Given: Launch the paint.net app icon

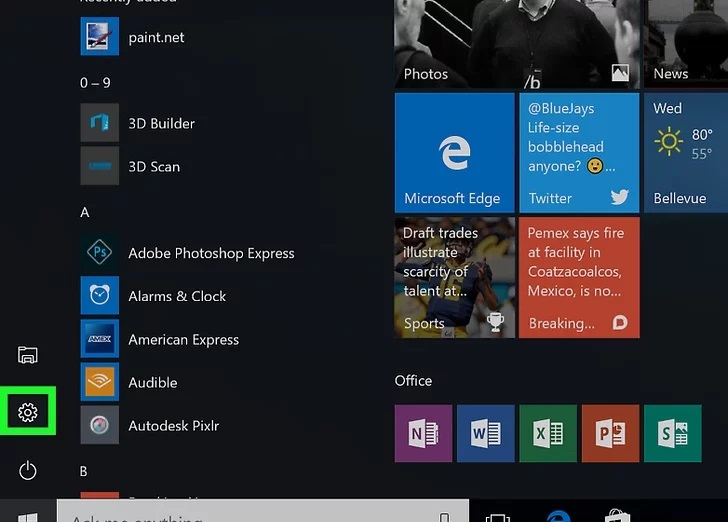Looking at the screenshot, I should [99, 36].
